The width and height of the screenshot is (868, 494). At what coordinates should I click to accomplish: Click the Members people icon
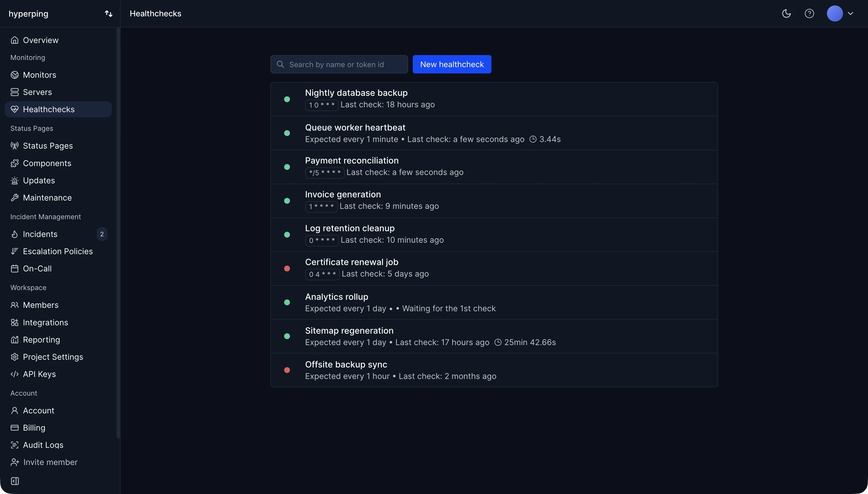pyautogui.click(x=15, y=305)
